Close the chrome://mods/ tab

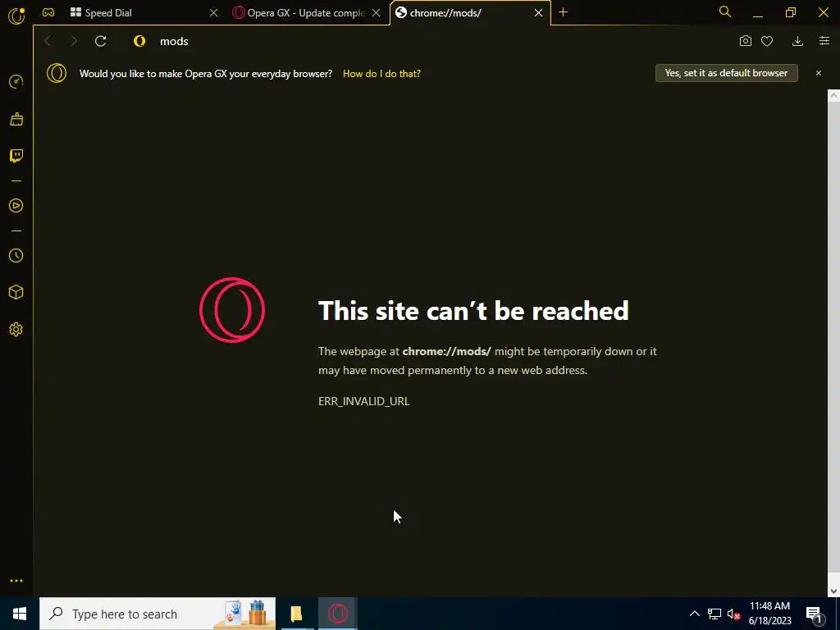(538, 13)
